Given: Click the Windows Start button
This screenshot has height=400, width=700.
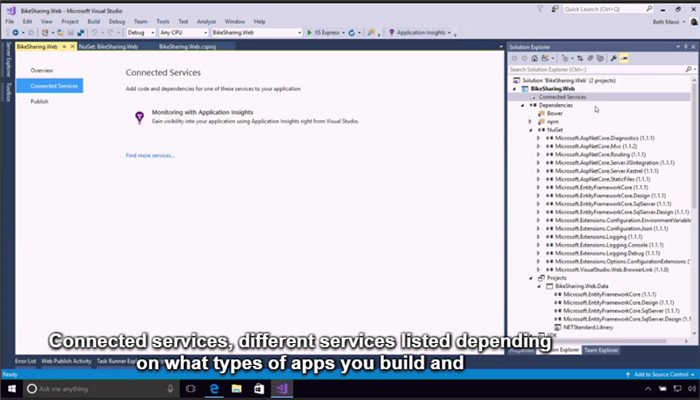Looking at the screenshot, I should pyautogui.click(x=12, y=388).
